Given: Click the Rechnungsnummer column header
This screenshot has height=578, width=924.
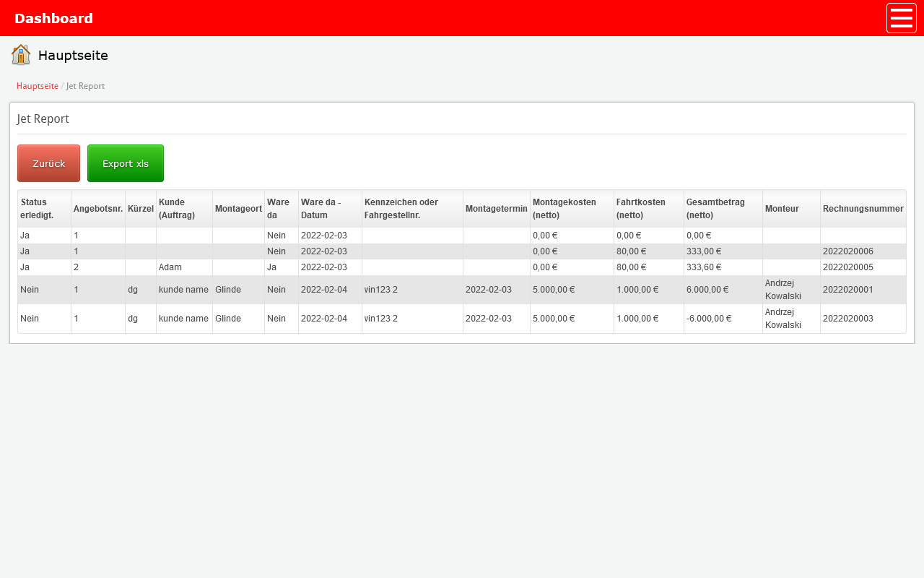Looking at the screenshot, I should (x=863, y=209).
